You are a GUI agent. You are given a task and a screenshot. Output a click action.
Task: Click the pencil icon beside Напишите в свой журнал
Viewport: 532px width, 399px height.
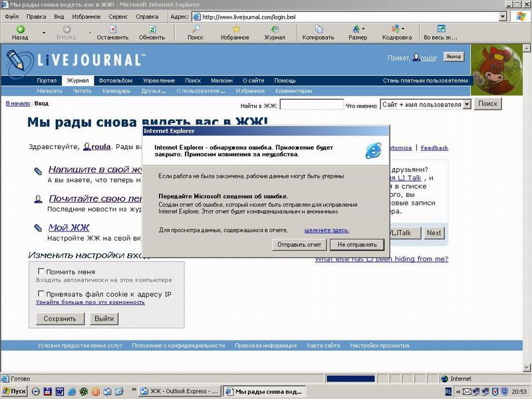(38, 171)
